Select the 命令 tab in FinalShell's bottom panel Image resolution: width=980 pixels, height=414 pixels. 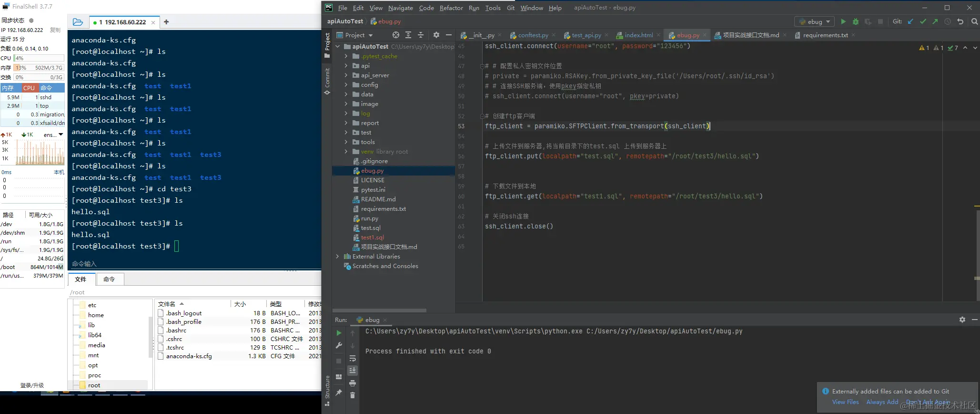pyautogui.click(x=110, y=279)
